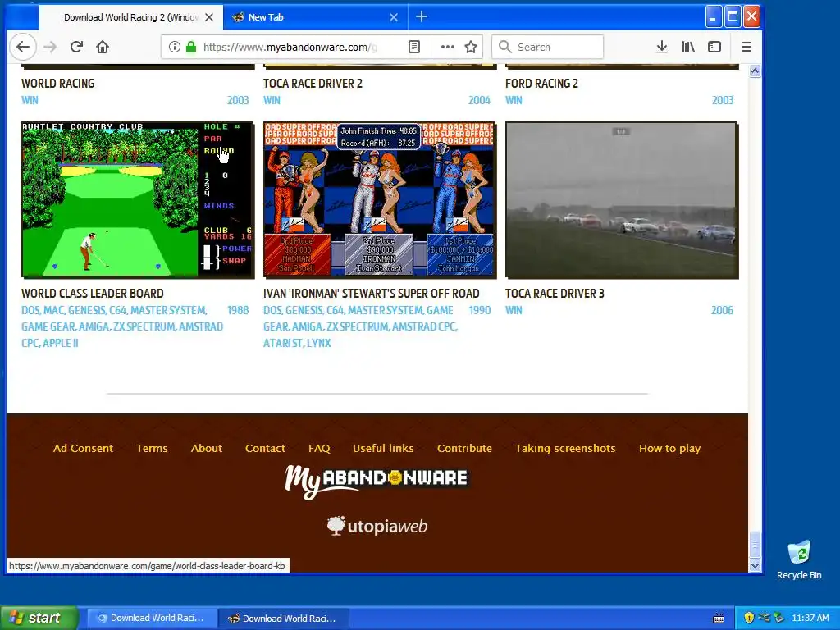Click WIN platform under World Racing

click(x=30, y=100)
